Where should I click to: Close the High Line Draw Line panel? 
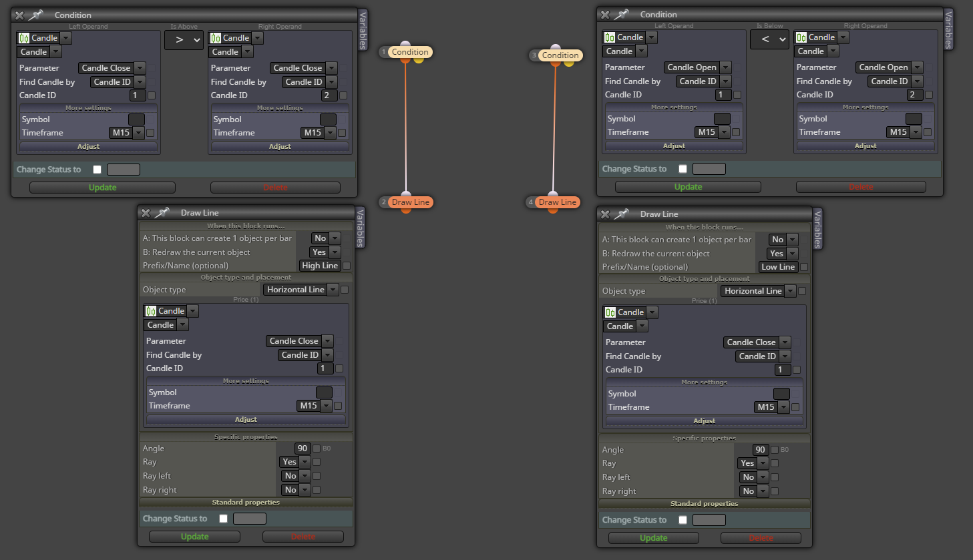point(146,212)
